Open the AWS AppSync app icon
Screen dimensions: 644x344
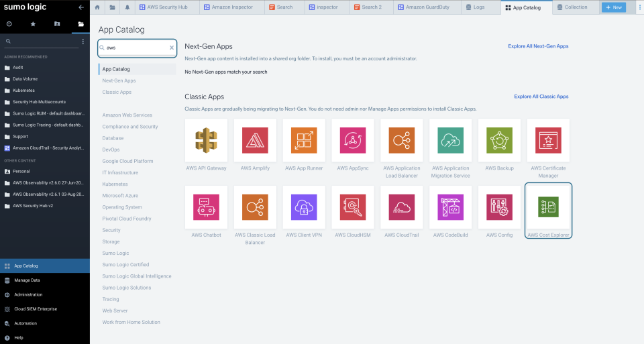353,140
